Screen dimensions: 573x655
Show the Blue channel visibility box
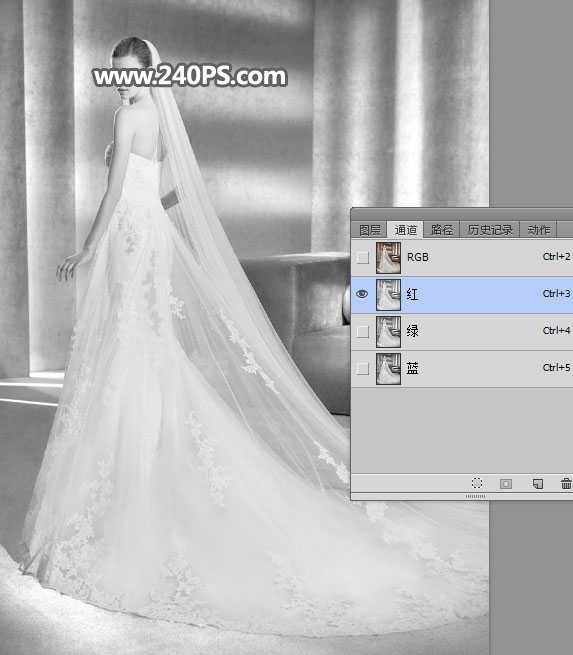point(363,368)
